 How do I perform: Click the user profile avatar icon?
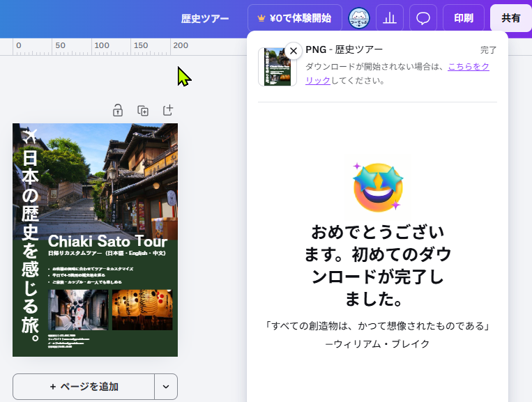pos(359,18)
